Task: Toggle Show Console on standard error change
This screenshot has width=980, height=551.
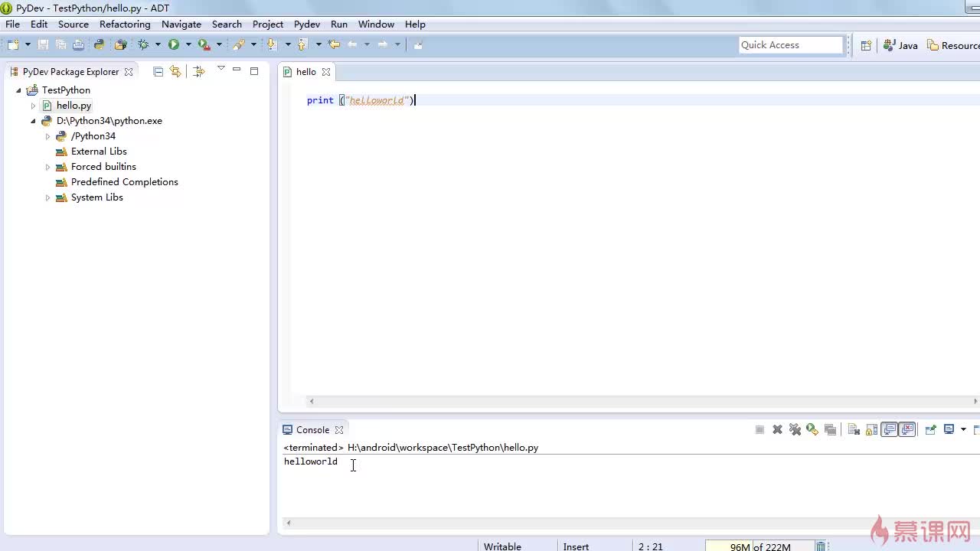Action: click(907, 429)
